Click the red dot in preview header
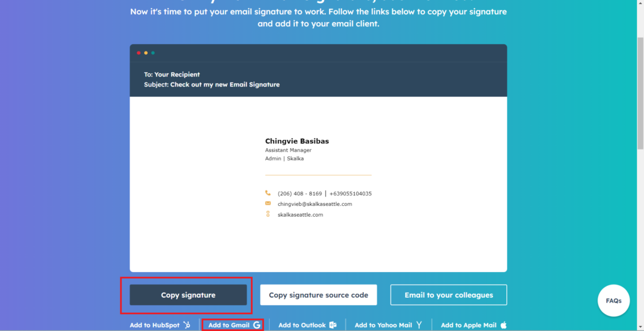Screen dimensions: 644x331 click(x=138, y=53)
